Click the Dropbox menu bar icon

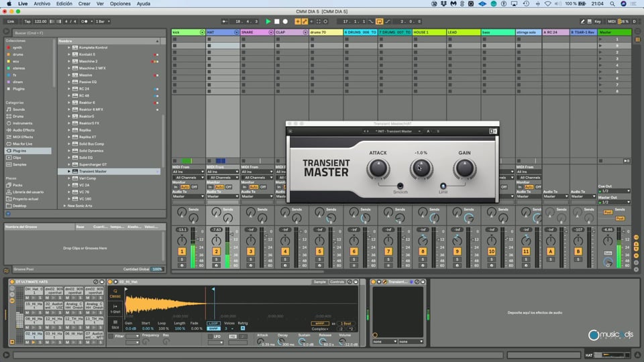coord(444,4)
